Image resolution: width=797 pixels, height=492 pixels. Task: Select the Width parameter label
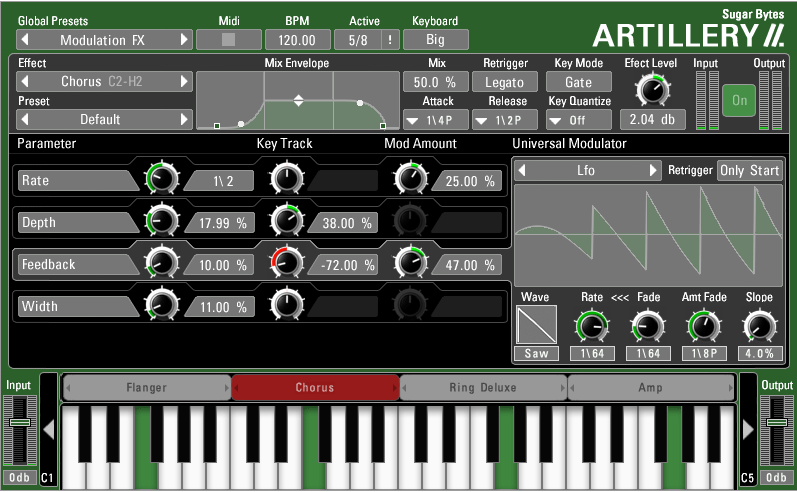click(x=77, y=306)
